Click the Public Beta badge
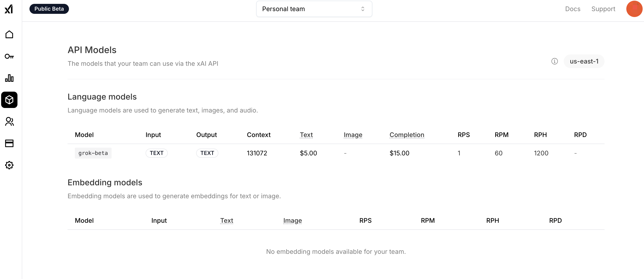The image size is (644, 279). pyautogui.click(x=49, y=9)
